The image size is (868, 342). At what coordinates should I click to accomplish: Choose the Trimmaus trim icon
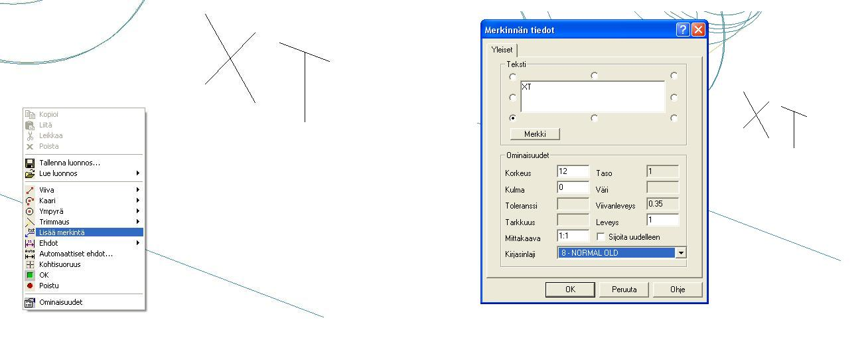29,222
